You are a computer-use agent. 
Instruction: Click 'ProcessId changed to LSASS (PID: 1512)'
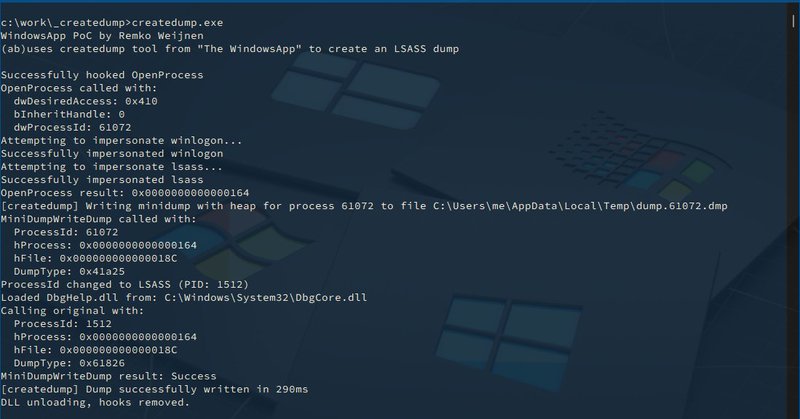pyautogui.click(x=125, y=285)
